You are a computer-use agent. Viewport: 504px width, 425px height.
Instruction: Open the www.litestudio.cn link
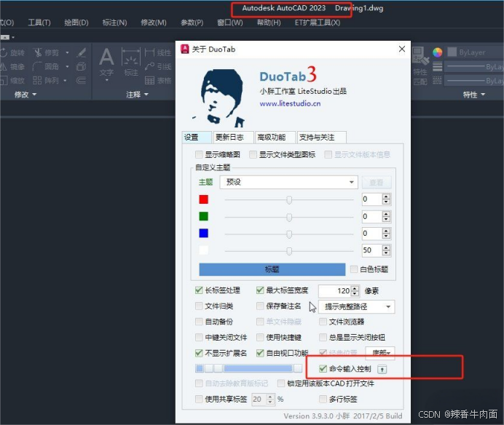[x=290, y=103]
